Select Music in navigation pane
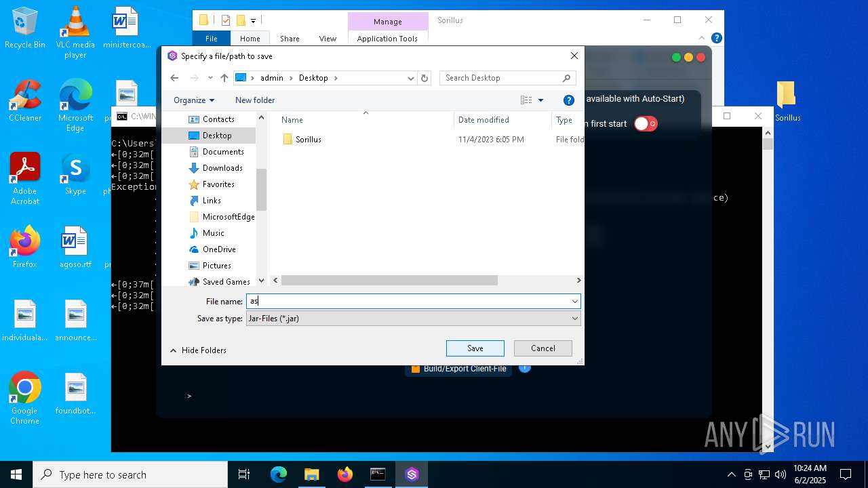868x488 pixels. [214, 233]
